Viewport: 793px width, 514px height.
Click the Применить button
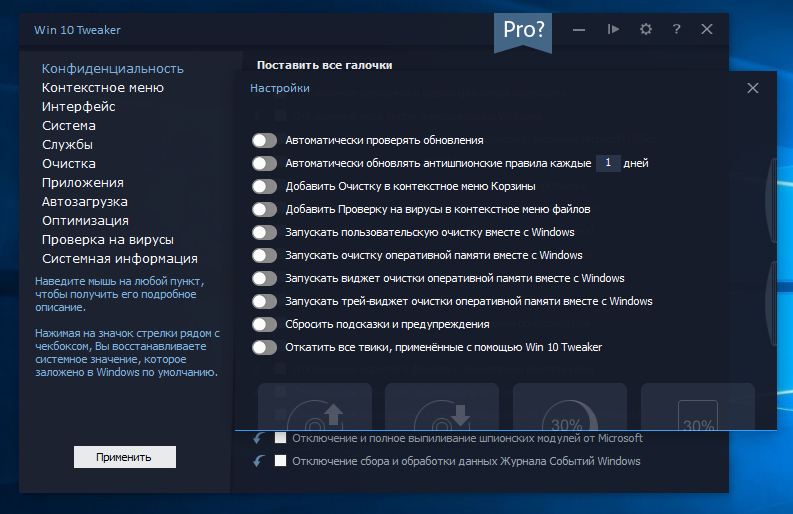pos(125,457)
